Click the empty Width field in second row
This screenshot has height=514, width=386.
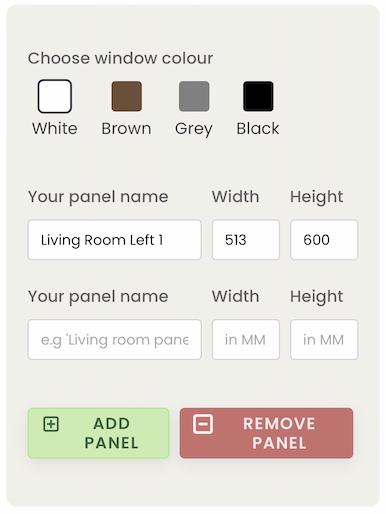coord(246,340)
